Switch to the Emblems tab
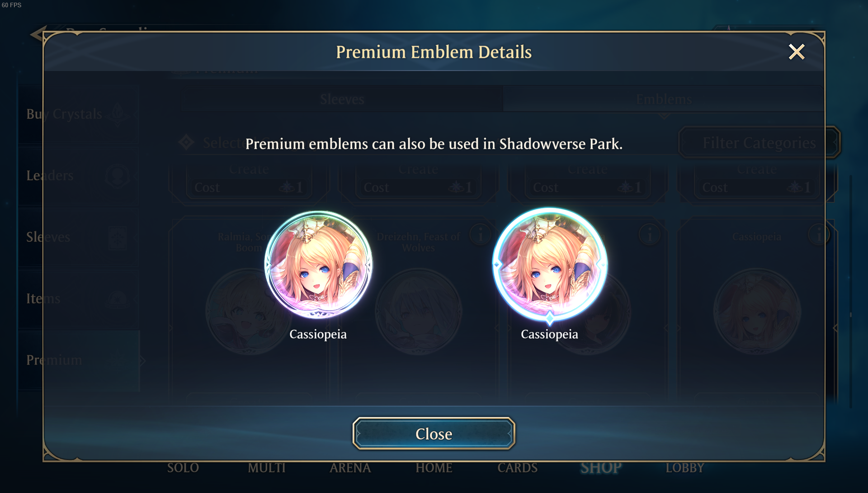This screenshot has height=493, width=868. (x=663, y=99)
